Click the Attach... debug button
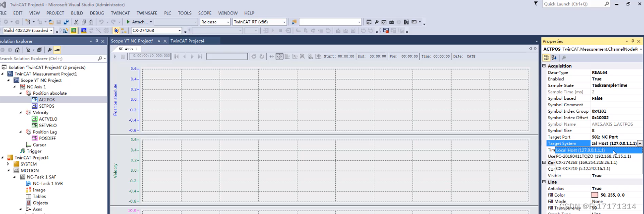The width and height of the screenshot is (644, 214). tap(137, 22)
